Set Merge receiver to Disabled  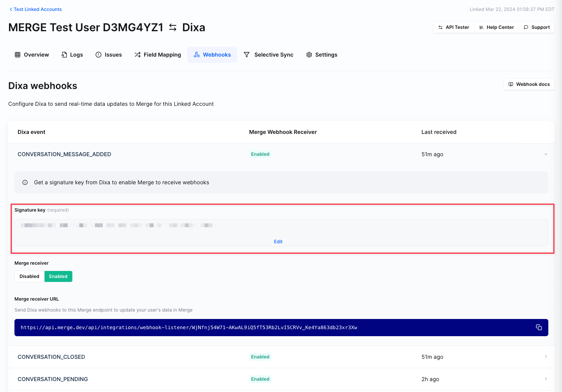click(x=29, y=276)
